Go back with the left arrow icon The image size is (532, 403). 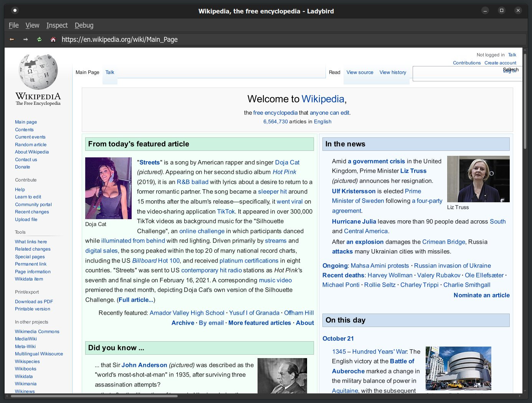tap(12, 39)
